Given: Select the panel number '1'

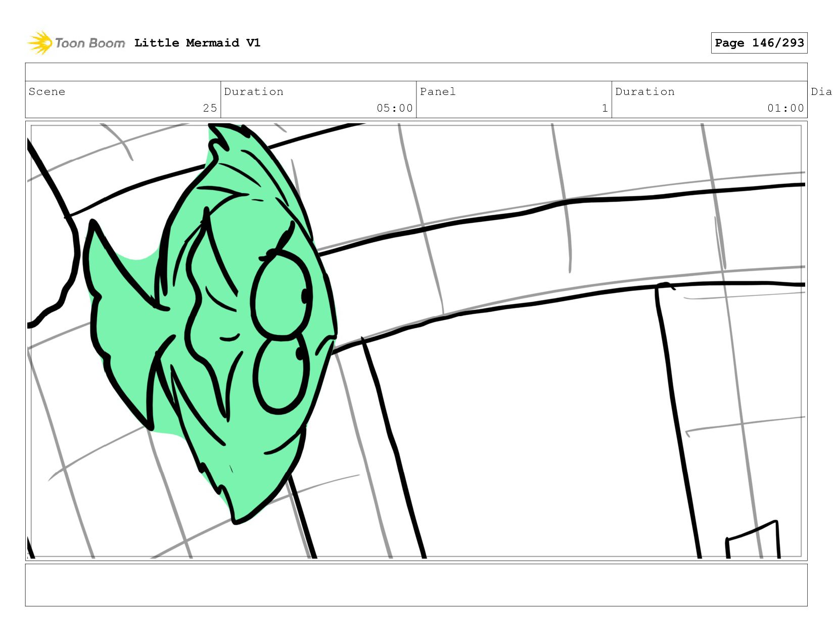Looking at the screenshot, I should click(605, 108).
